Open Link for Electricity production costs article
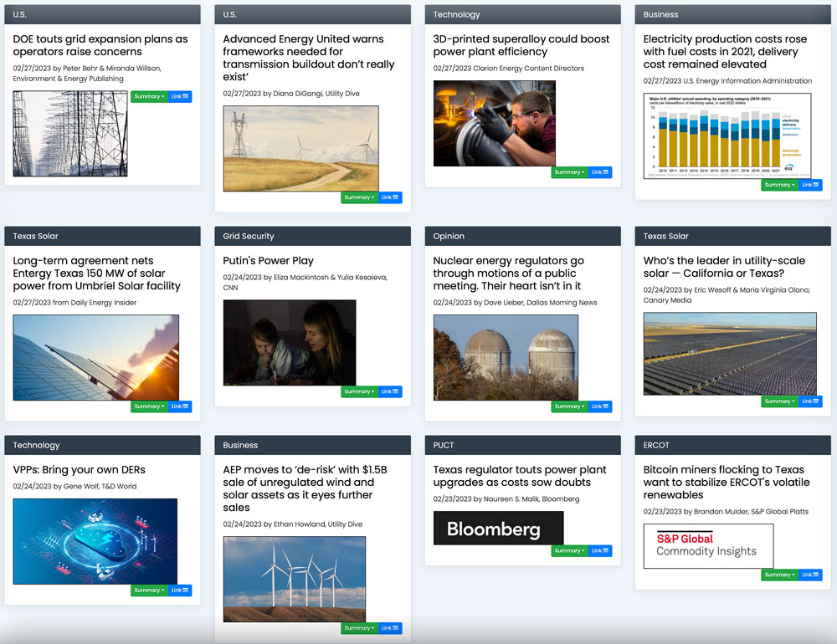This screenshot has height=644, width=837. [x=810, y=185]
